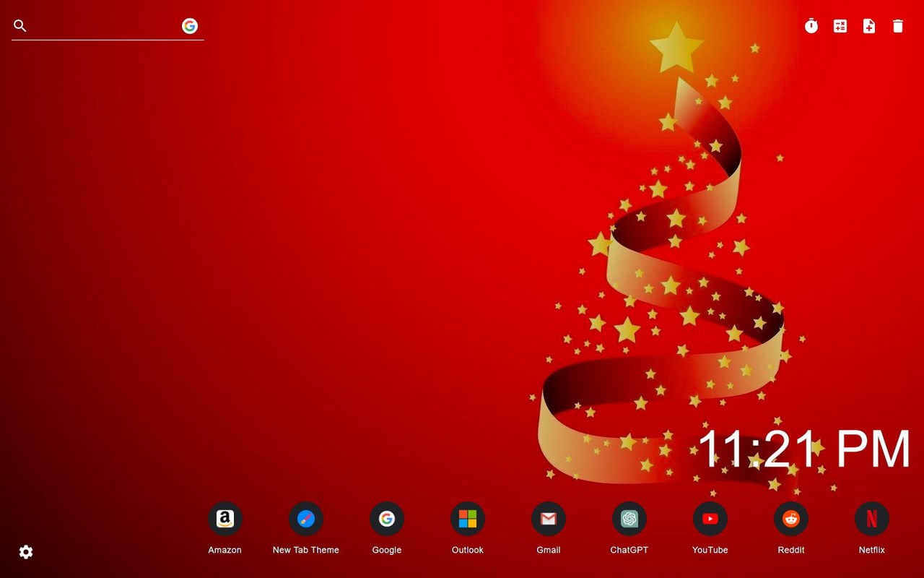The width and height of the screenshot is (924, 578).
Task: Open the calculator tool
Action: (x=840, y=26)
